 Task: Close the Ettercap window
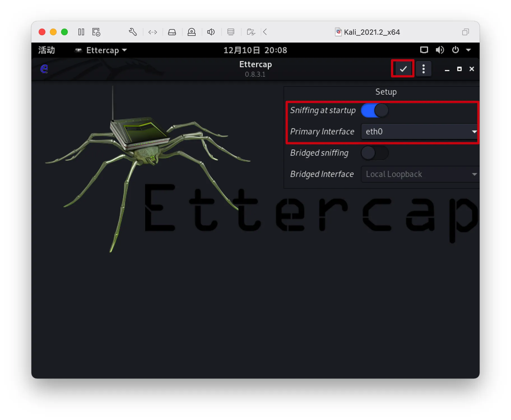[x=472, y=69]
